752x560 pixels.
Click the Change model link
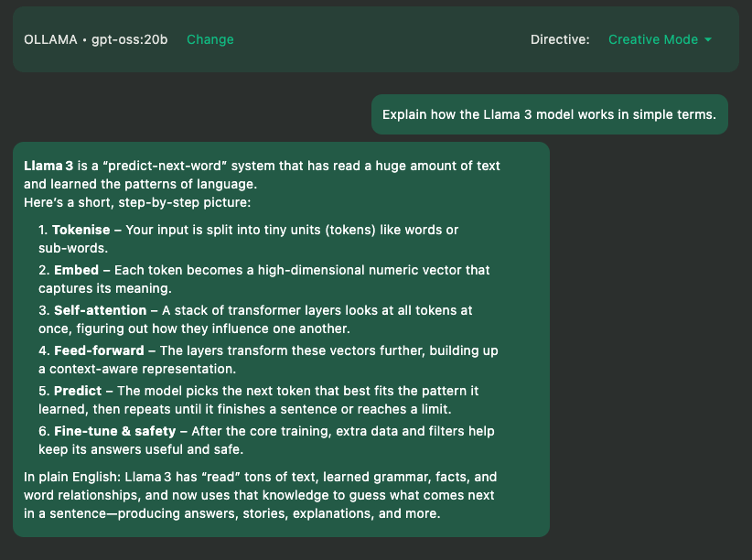click(210, 39)
